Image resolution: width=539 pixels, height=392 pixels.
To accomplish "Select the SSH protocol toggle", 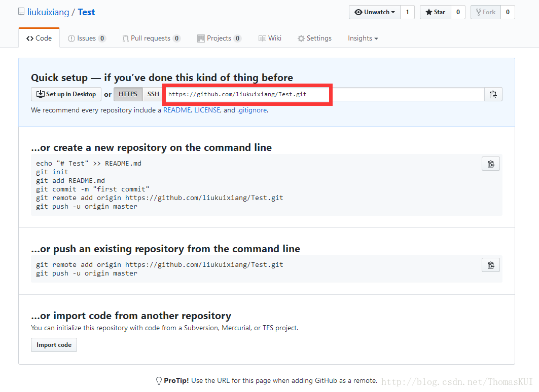I will coord(153,94).
